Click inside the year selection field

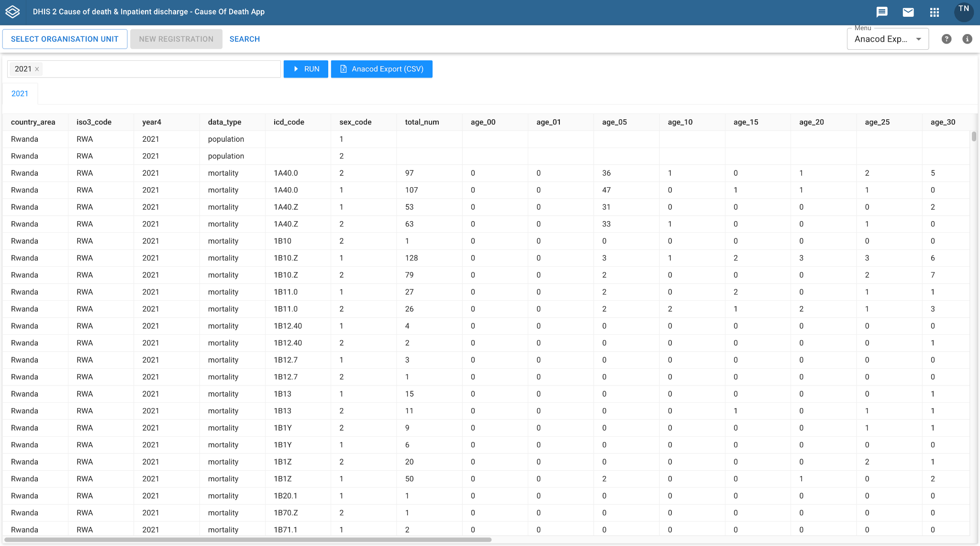point(161,69)
